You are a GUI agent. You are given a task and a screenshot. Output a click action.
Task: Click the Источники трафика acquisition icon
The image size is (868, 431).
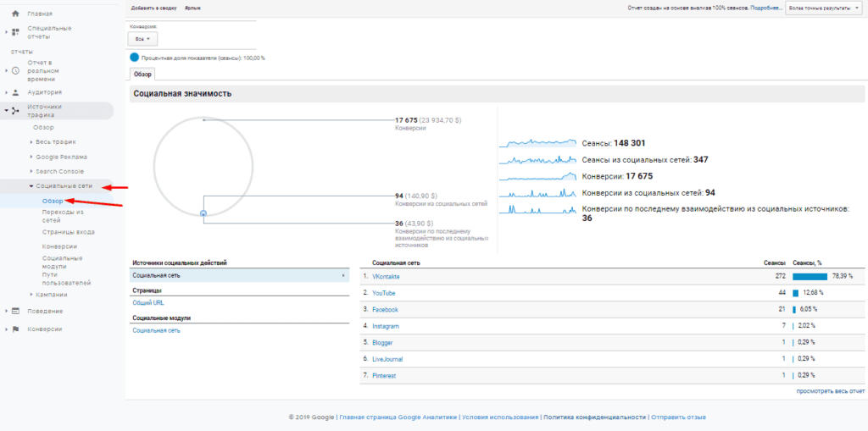click(x=15, y=111)
